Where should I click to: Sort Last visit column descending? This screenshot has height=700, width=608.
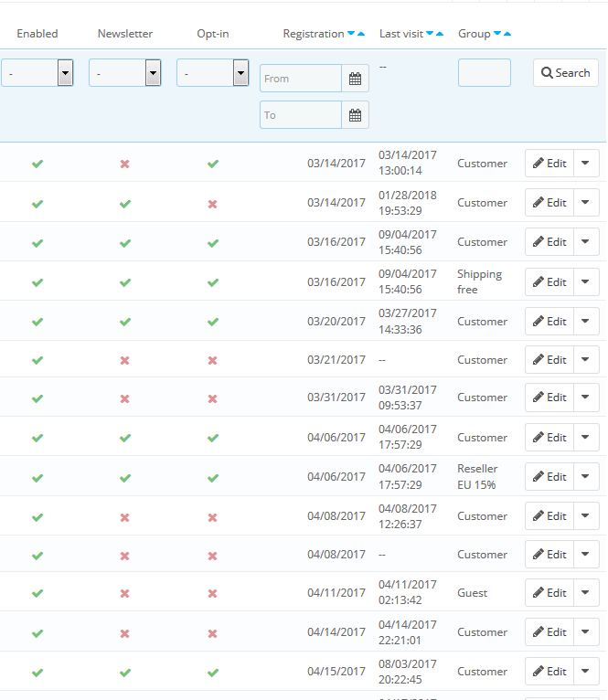[430, 34]
